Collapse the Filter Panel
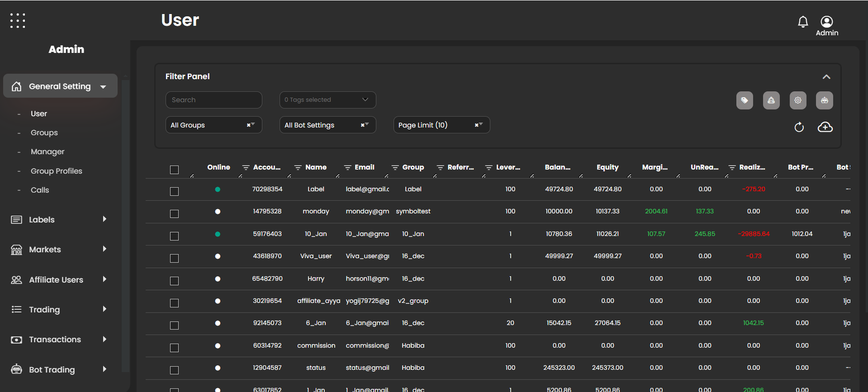 pos(826,77)
